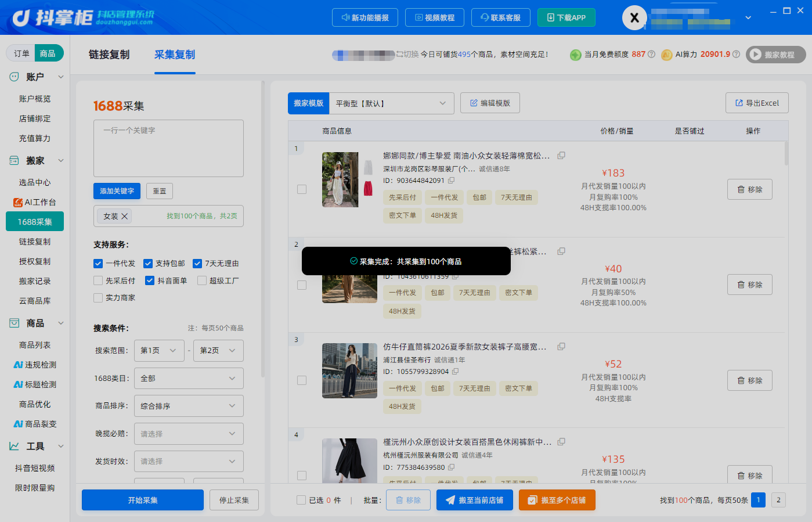Click 开始采集 button
This screenshot has height=522, width=812.
pos(143,500)
